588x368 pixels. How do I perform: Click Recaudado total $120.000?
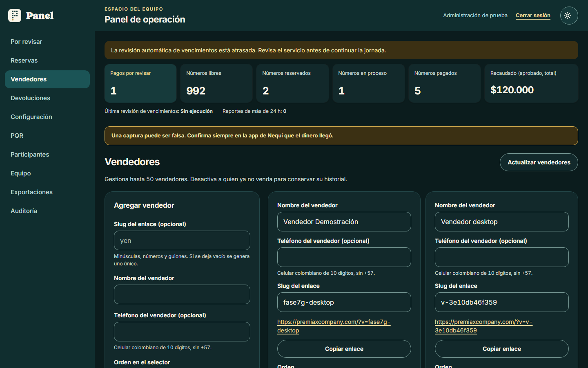tap(512, 90)
